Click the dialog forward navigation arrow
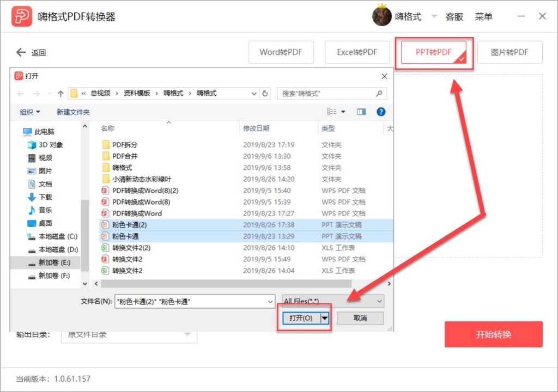This screenshot has width=558, height=392. tap(37, 94)
